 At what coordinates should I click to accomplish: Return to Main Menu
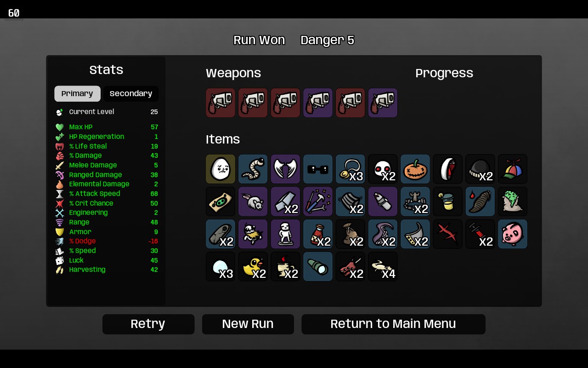tap(393, 324)
